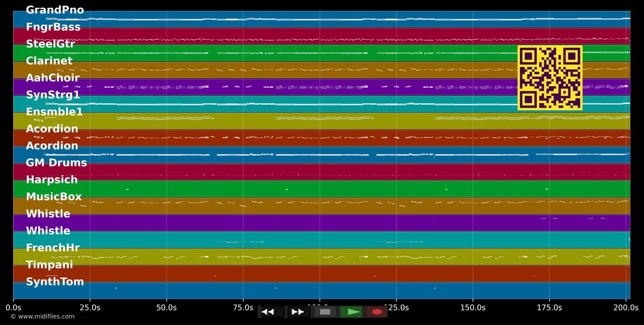644x325 pixels.
Task: Select the MusicBox track label
Action: coord(54,197)
